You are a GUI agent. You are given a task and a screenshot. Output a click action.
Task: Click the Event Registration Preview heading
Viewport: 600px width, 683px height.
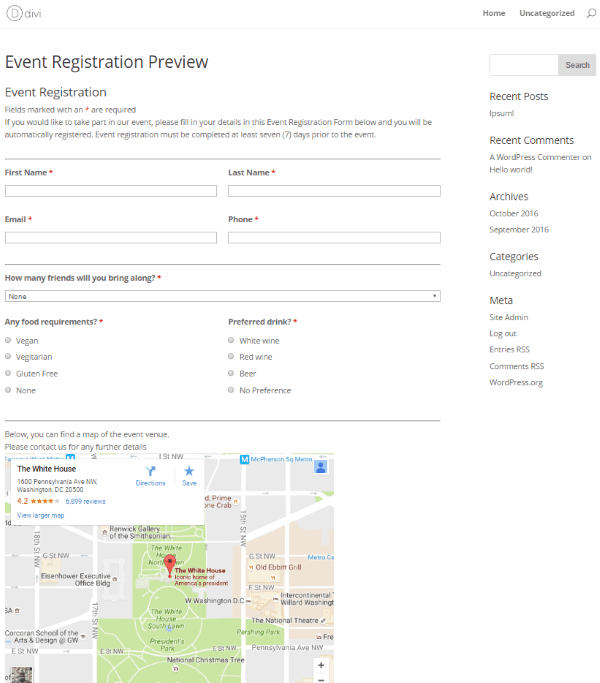[106, 62]
